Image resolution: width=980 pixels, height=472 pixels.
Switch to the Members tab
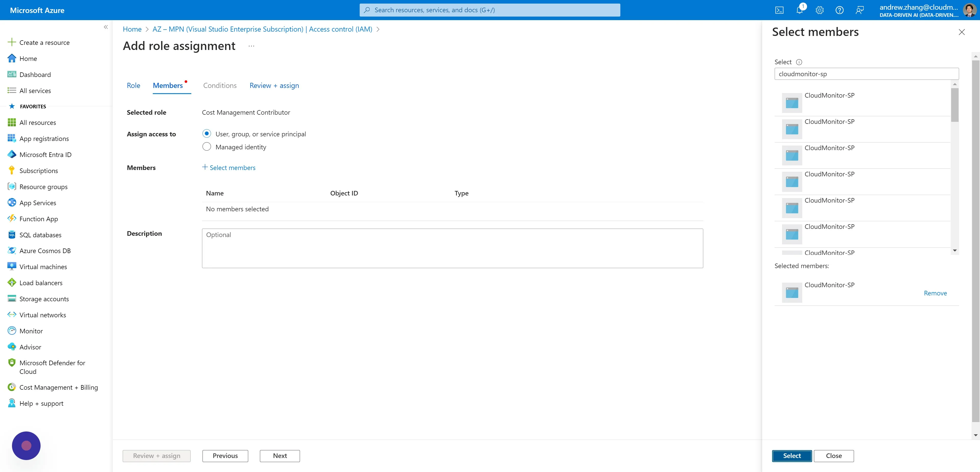tap(168, 86)
